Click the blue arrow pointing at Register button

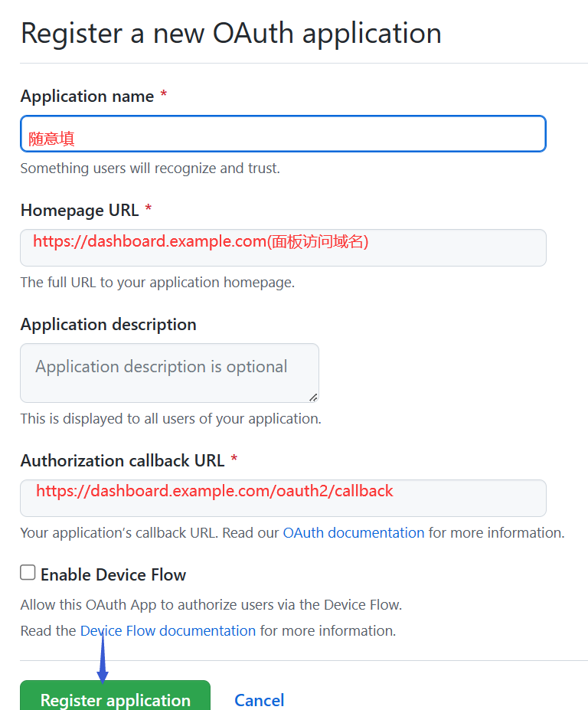coord(103,659)
